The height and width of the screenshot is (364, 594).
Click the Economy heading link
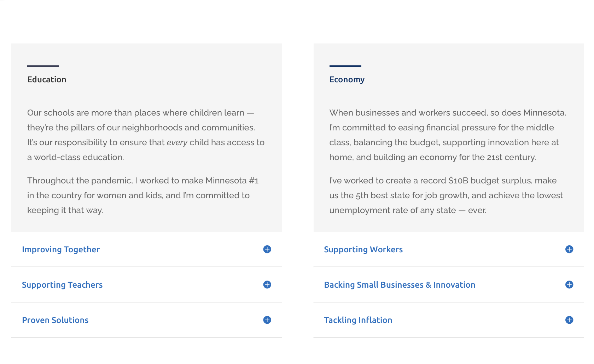[347, 80]
